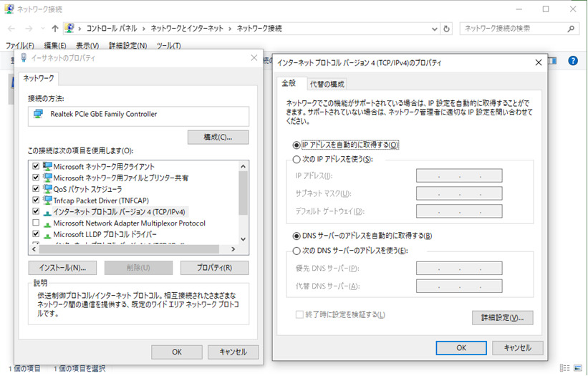588x376 pixels.
Task: Select 次の DNS サーバーのアドレスを使う radio button
Action: pos(297,251)
